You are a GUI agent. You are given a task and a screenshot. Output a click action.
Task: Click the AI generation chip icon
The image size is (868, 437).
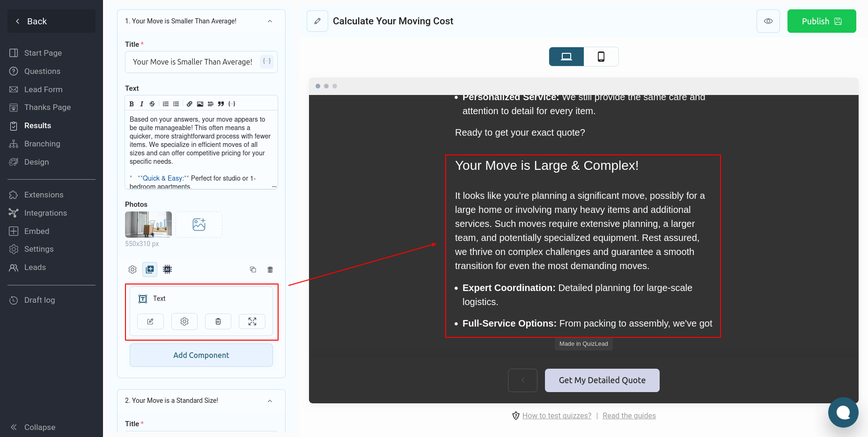167,269
